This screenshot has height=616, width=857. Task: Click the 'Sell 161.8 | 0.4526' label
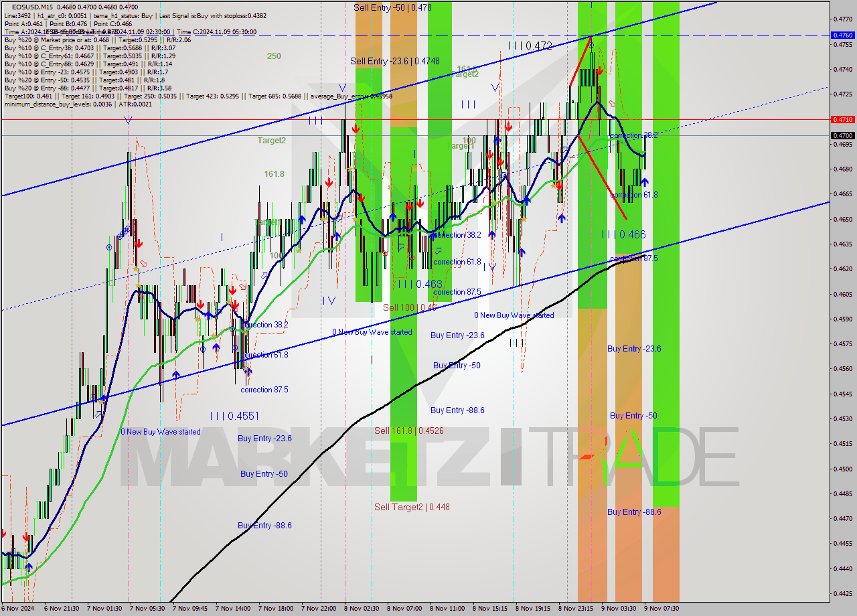point(408,431)
